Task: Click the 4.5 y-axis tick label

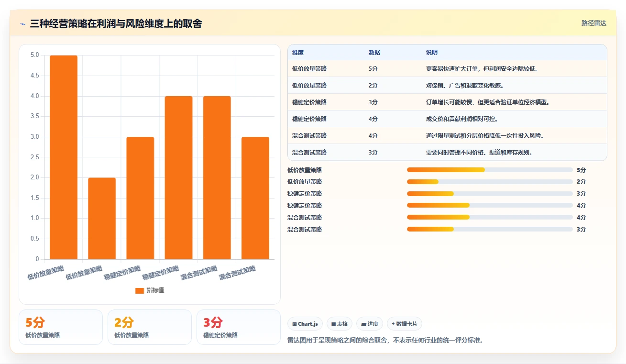Action: click(x=34, y=76)
